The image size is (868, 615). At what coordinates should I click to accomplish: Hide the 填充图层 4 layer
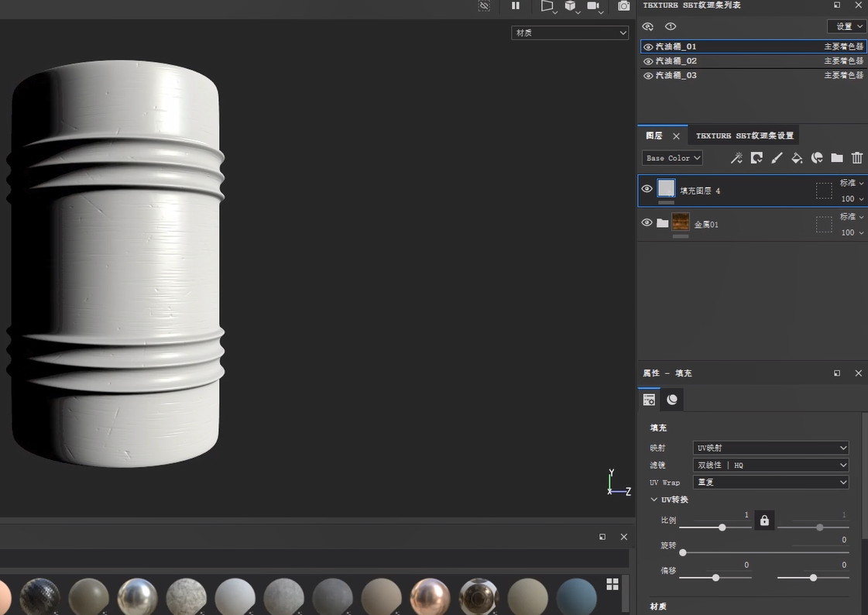click(x=647, y=189)
